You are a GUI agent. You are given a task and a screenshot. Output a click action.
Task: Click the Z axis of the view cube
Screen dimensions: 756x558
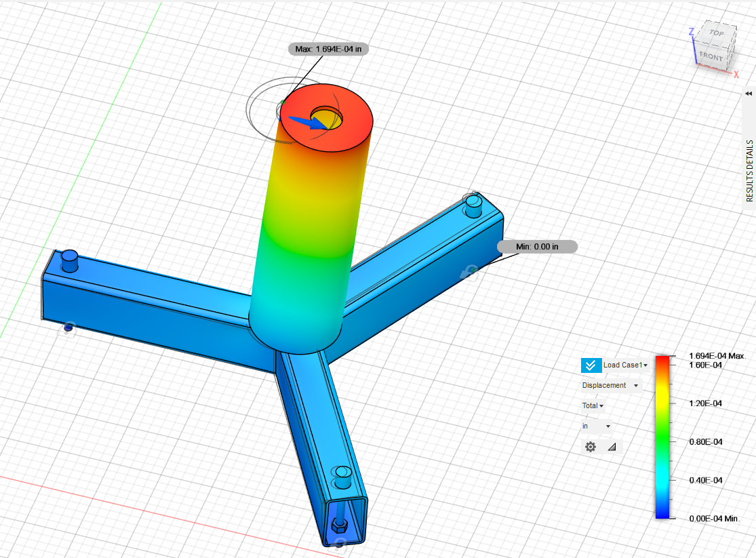click(692, 32)
